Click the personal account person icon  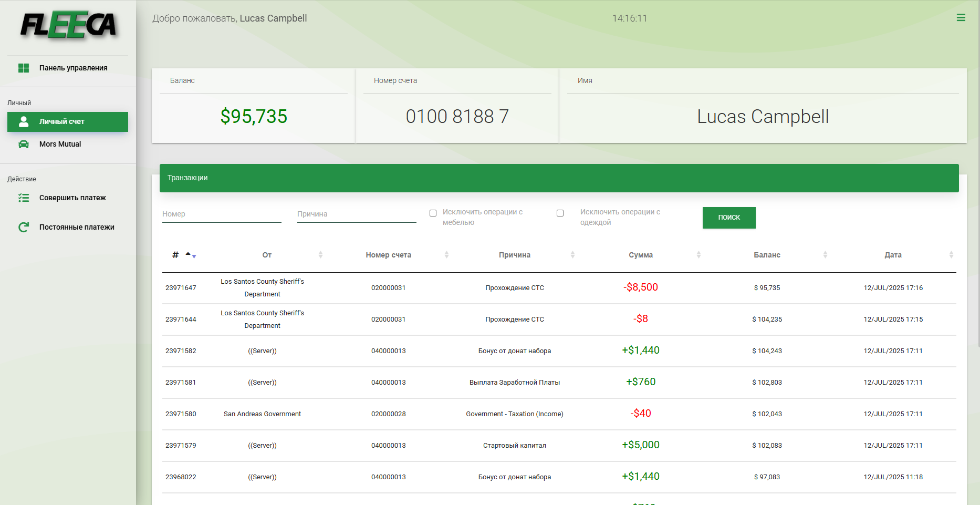[x=24, y=121]
